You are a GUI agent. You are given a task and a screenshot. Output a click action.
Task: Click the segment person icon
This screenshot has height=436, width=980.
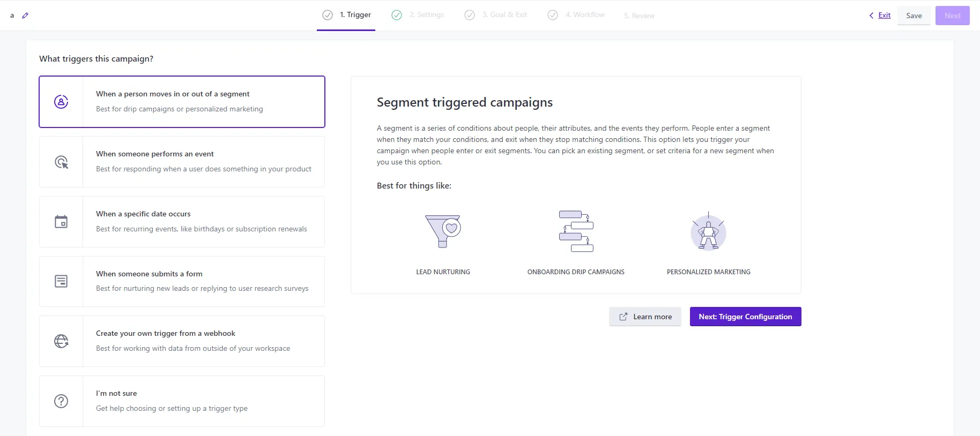point(61,102)
